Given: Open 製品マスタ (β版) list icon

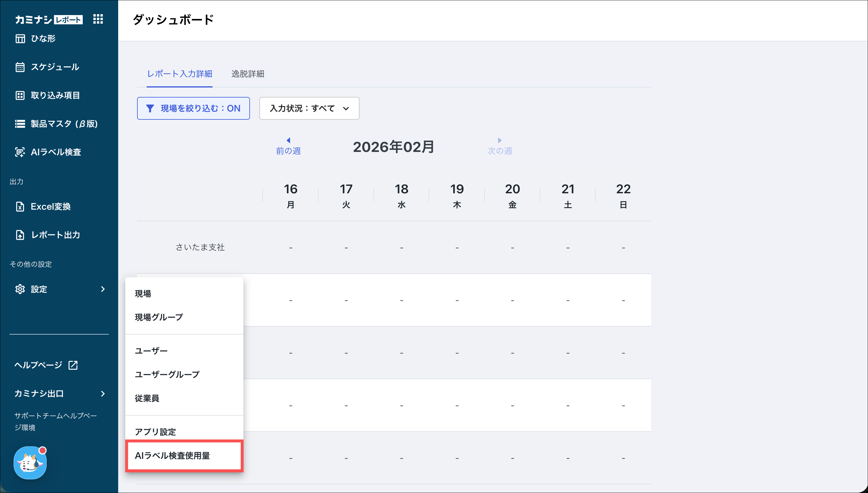Looking at the screenshot, I should tap(20, 124).
